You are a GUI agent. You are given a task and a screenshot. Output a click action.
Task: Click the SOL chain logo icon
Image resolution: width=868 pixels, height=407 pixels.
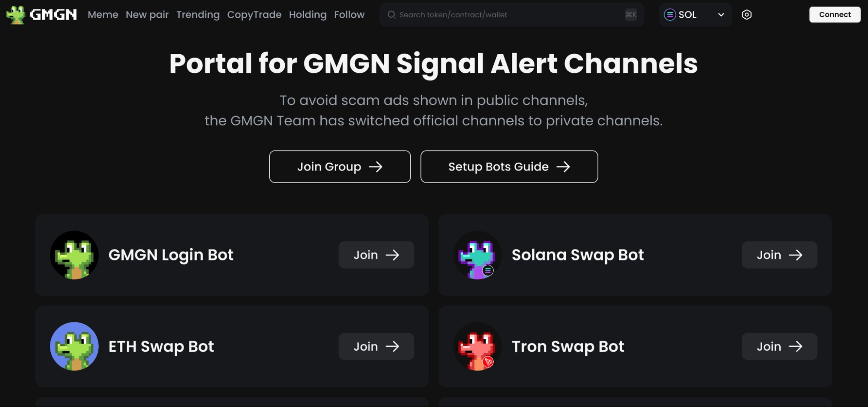point(670,15)
